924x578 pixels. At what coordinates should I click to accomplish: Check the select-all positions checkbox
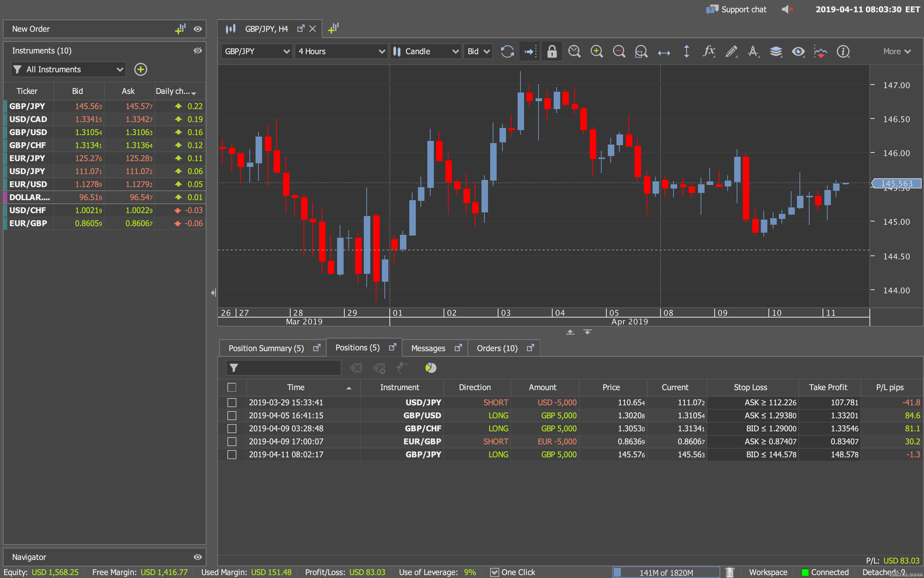232,387
